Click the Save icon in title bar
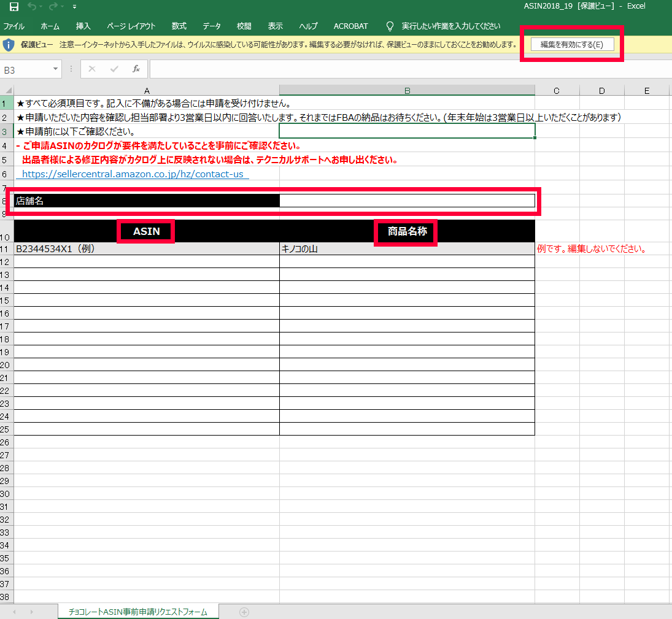This screenshot has width=672, height=619. coord(14,7)
